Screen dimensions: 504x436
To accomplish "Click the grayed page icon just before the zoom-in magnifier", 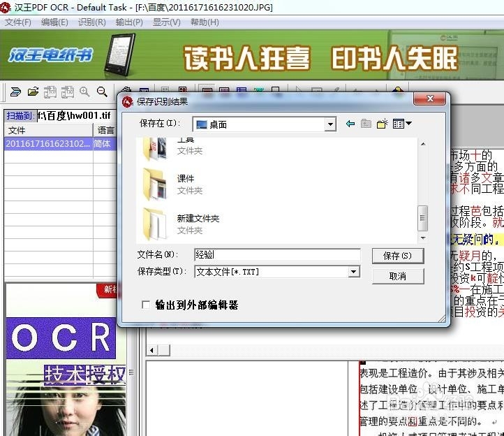I will [x=67, y=92].
